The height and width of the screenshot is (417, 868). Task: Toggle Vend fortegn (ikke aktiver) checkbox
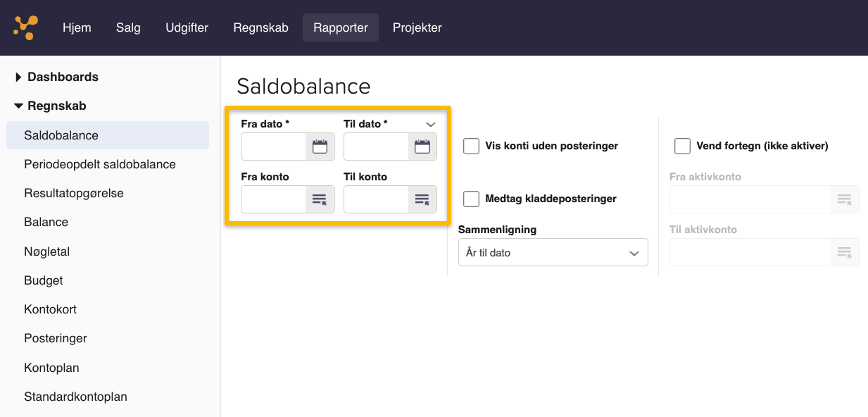682,146
